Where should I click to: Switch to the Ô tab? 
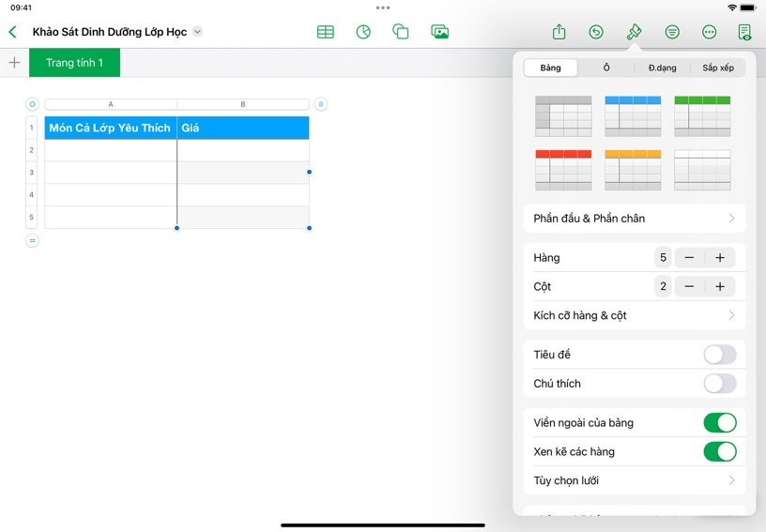point(606,68)
